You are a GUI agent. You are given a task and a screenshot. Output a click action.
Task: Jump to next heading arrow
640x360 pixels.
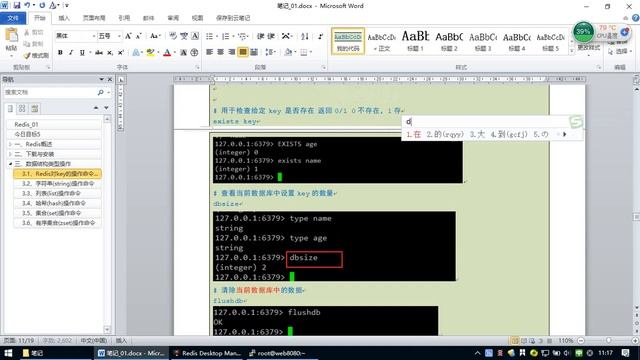coord(107,108)
